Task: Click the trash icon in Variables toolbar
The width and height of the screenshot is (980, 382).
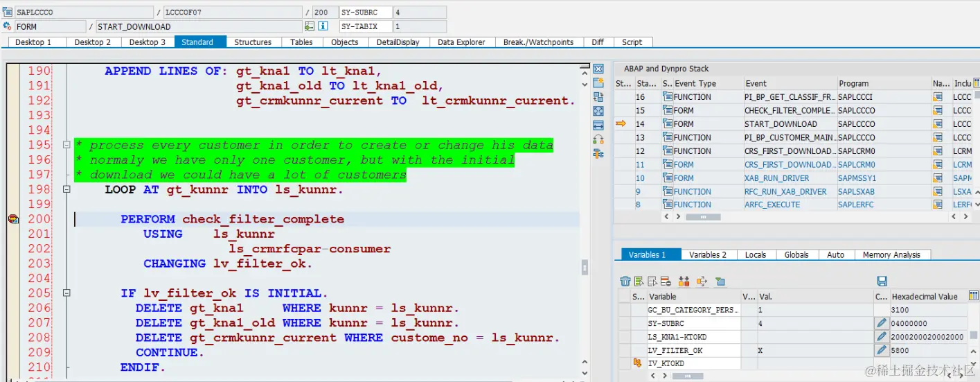Action: point(625,281)
